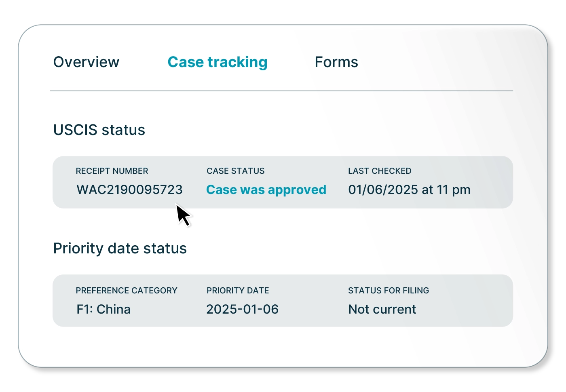Viewport: 566px width, 392px height.
Task: Click the USCIS status heading
Action: click(x=99, y=130)
